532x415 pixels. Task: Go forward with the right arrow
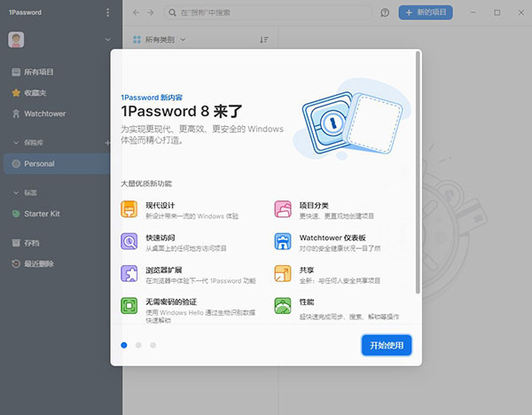(151, 12)
